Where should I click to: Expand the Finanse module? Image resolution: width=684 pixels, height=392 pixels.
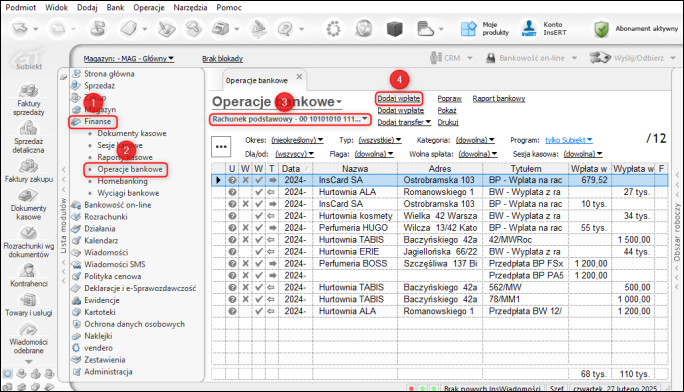(x=97, y=121)
